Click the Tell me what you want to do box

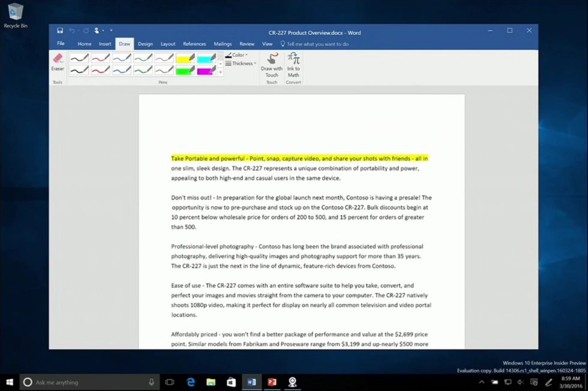(317, 44)
